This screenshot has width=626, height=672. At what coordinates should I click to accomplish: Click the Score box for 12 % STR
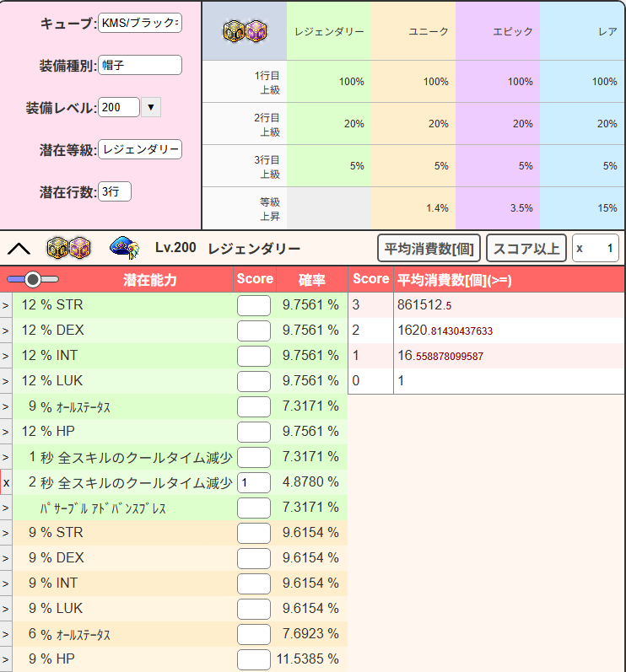254,305
